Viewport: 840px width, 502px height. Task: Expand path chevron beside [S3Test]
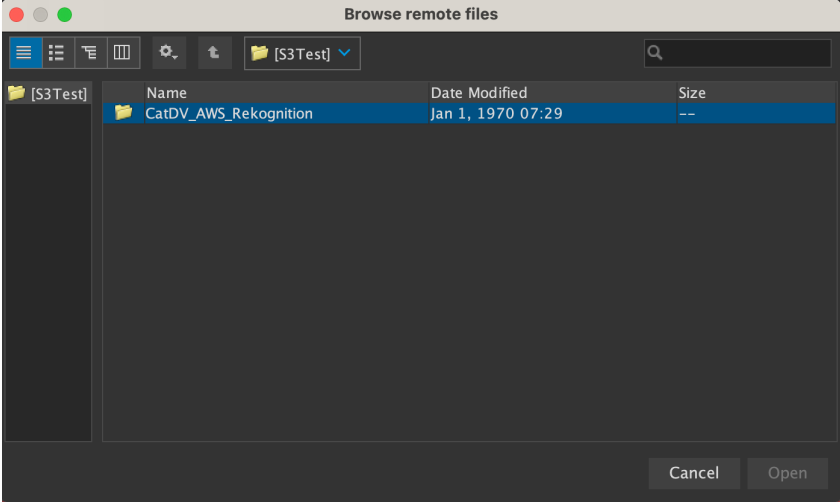click(344, 53)
